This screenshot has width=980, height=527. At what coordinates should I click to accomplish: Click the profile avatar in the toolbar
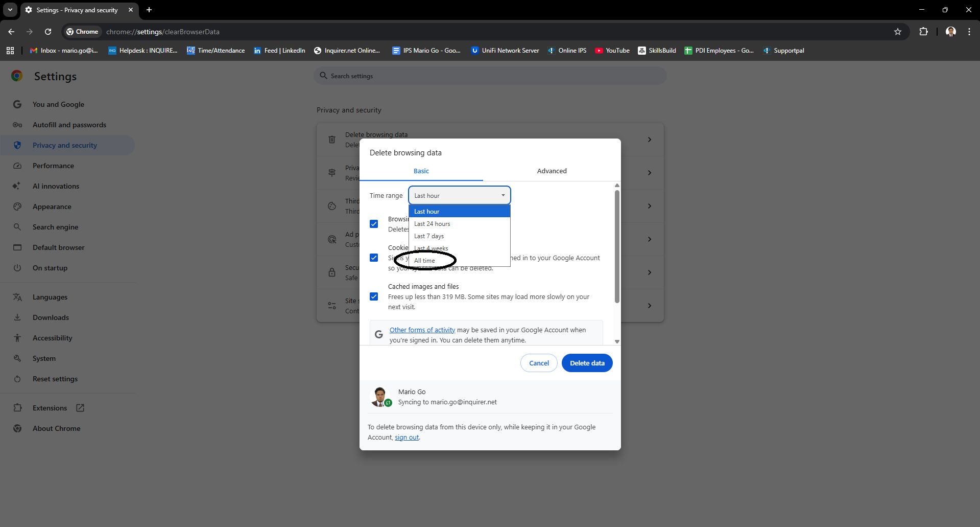tap(950, 32)
